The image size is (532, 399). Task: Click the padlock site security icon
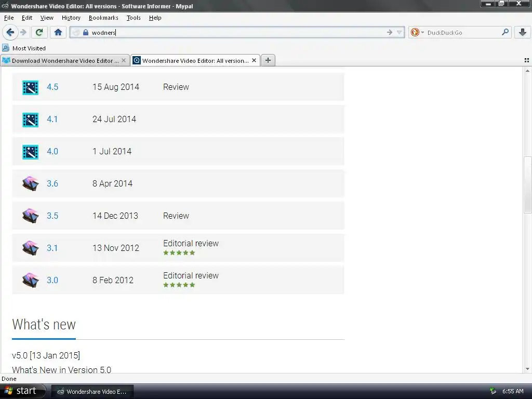pyautogui.click(x=86, y=32)
